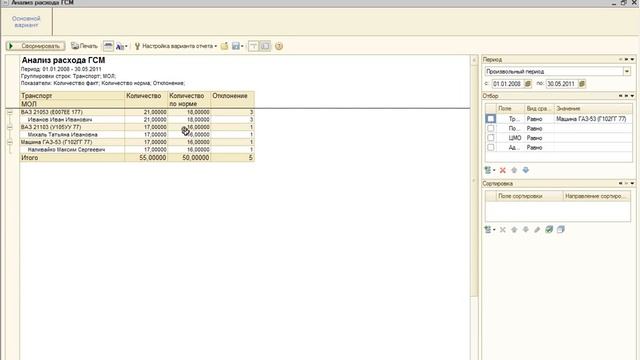This screenshot has width=640, height=360.
Task: Click the Транспорт column header in report
Action: click(x=72, y=96)
